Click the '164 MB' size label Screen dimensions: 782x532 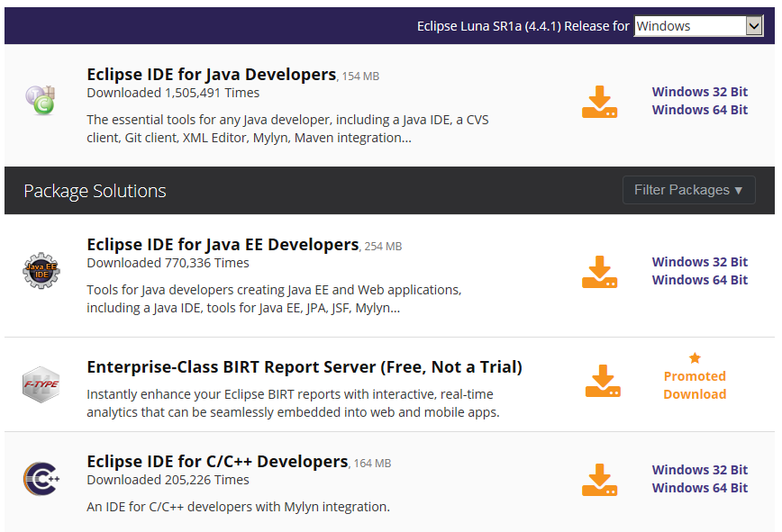point(373,464)
